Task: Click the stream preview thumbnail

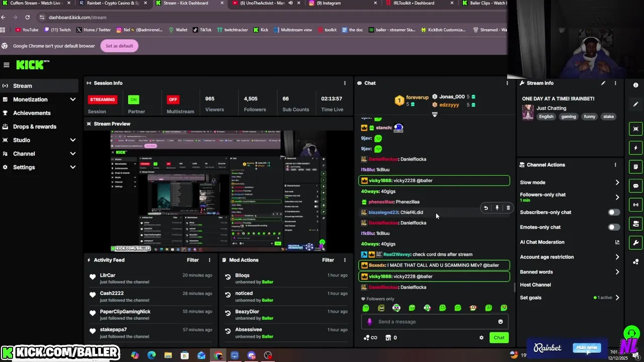Action: (x=217, y=191)
